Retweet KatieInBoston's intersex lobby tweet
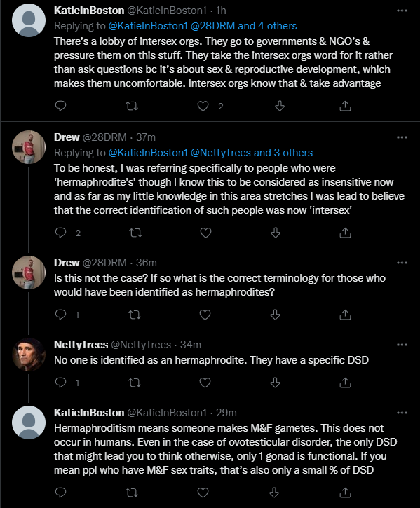 tap(132, 106)
